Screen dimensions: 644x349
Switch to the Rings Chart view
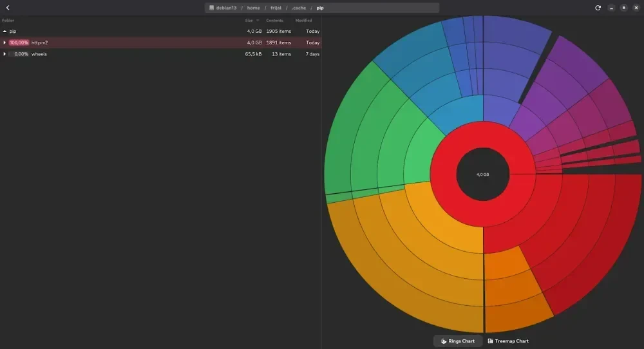point(458,341)
